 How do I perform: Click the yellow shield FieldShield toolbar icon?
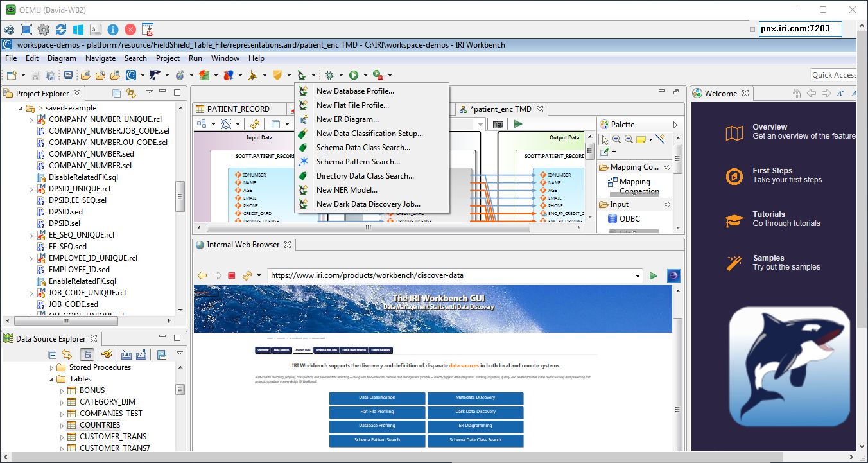277,75
